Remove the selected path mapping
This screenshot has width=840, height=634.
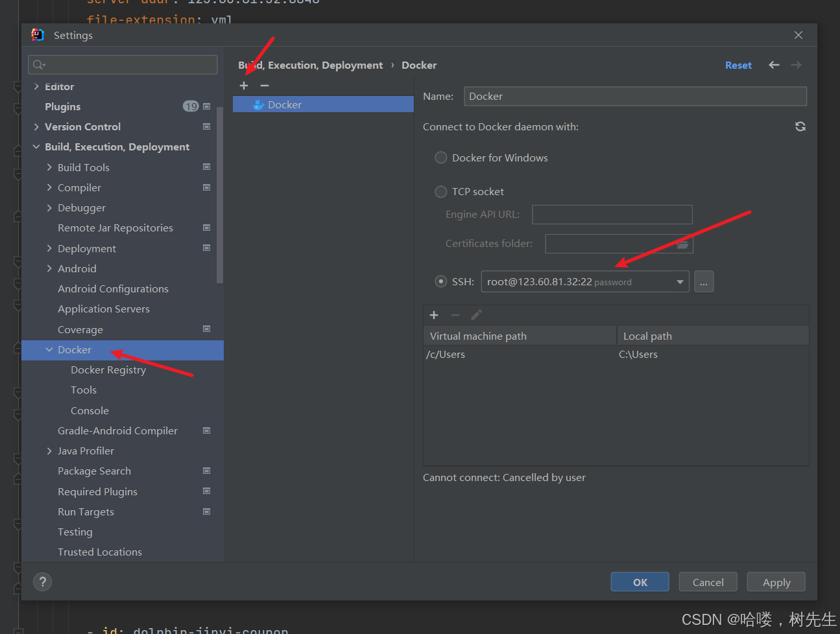click(x=455, y=315)
